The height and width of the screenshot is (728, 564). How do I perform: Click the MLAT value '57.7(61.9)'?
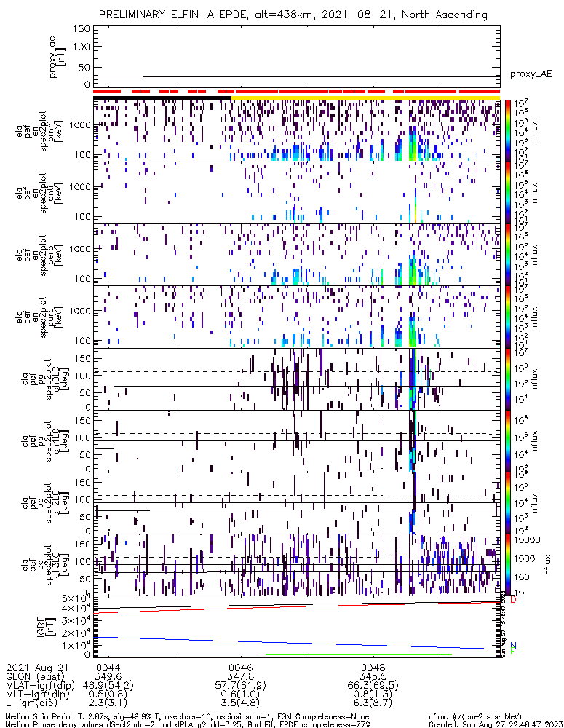240,685
